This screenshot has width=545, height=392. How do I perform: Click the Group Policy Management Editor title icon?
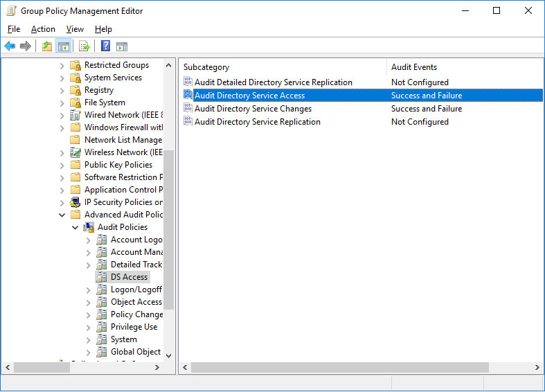point(12,11)
